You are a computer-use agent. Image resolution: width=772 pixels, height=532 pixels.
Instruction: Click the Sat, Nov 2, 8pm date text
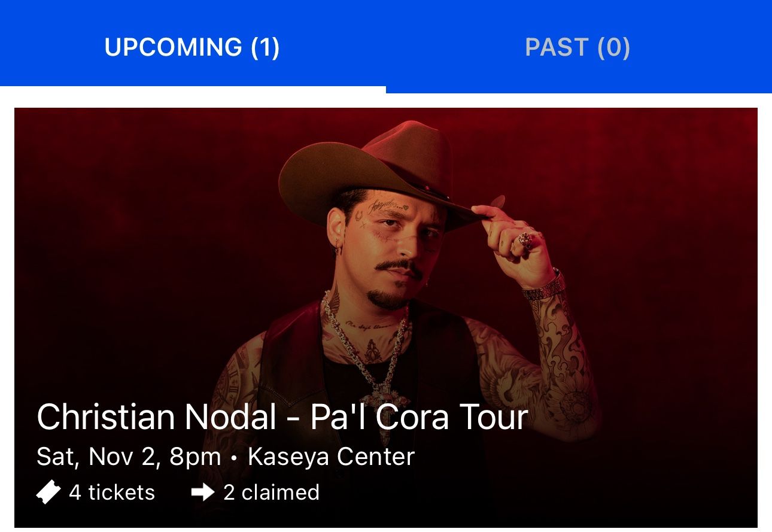(x=129, y=457)
